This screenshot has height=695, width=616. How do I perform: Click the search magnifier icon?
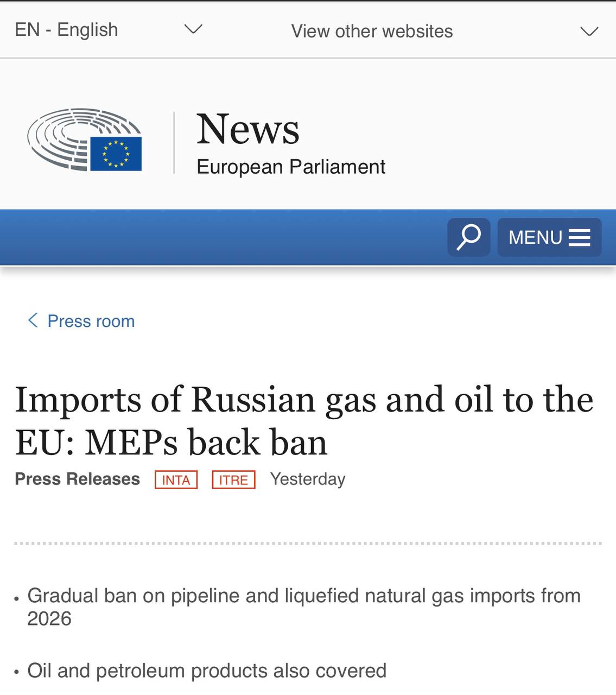(x=468, y=237)
